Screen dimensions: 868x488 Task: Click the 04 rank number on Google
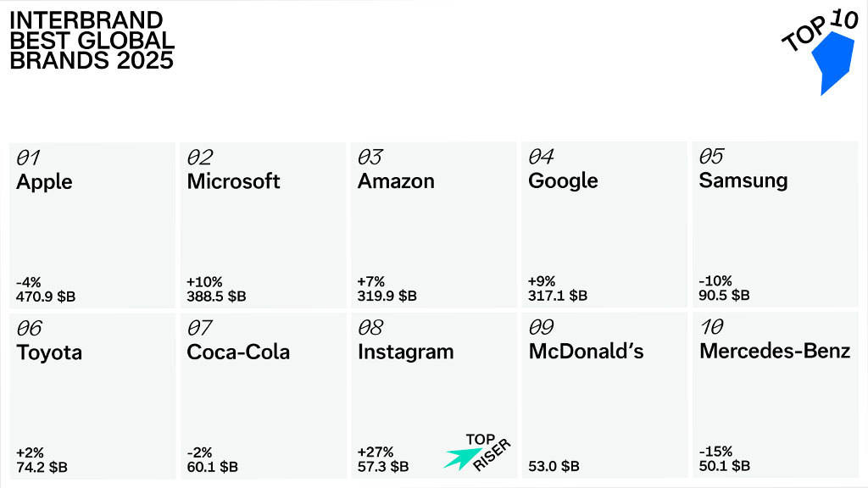[x=541, y=157]
